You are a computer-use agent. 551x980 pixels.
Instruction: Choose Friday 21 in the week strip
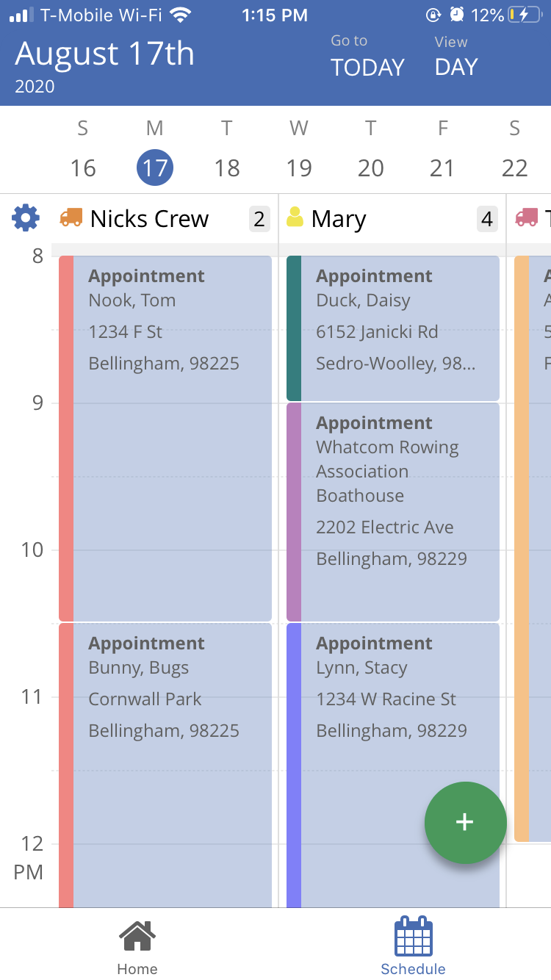coord(442,167)
